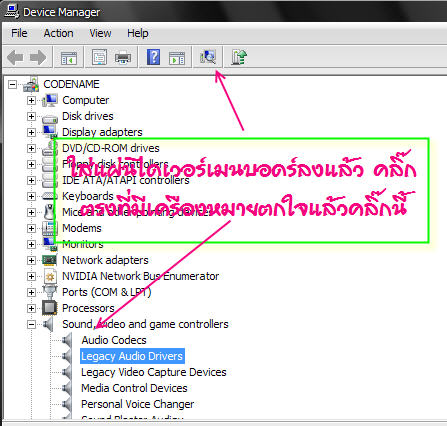Click the Monitors category icon
The height and width of the screenshot is (426, 447).
point(50,244)
